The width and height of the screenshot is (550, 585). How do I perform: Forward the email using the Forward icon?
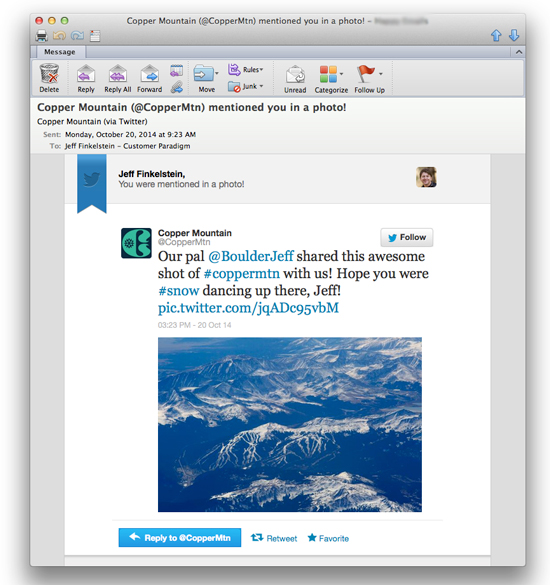coord(150,73)
